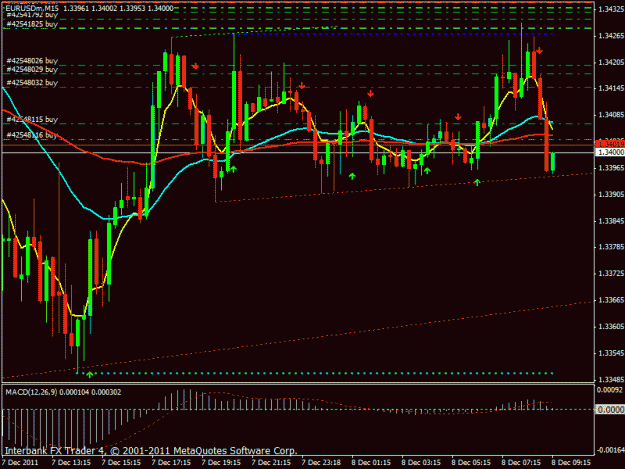Click the green up arrow starting the dotted support line
625x469 pixels.
(90, 374)
